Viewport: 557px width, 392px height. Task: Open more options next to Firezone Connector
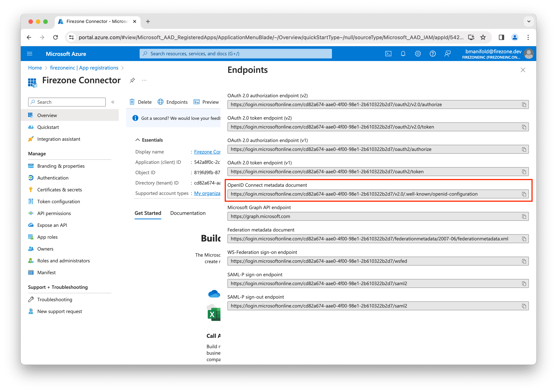(144, 80)
